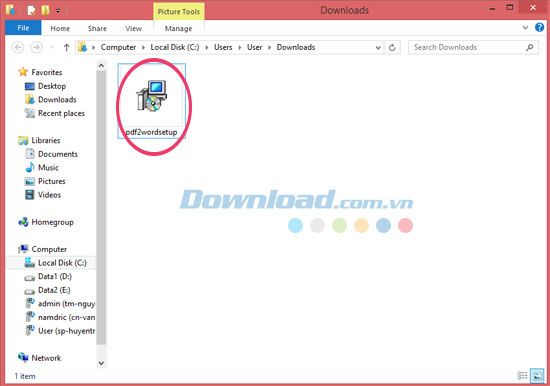This screenshot has width=550, height=386.
Task: Open the Manage tab under Picture Tools
Action: click(179, 28)
